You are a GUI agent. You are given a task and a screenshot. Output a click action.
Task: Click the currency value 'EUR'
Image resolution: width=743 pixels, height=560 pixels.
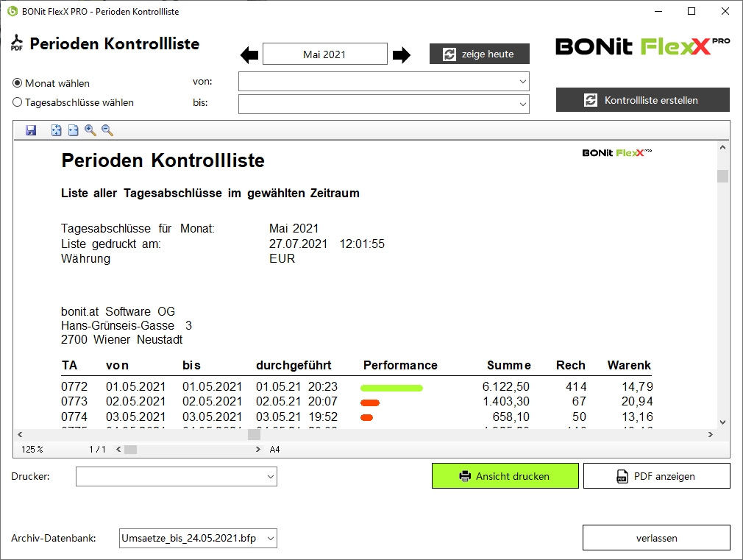coord(282,258)
